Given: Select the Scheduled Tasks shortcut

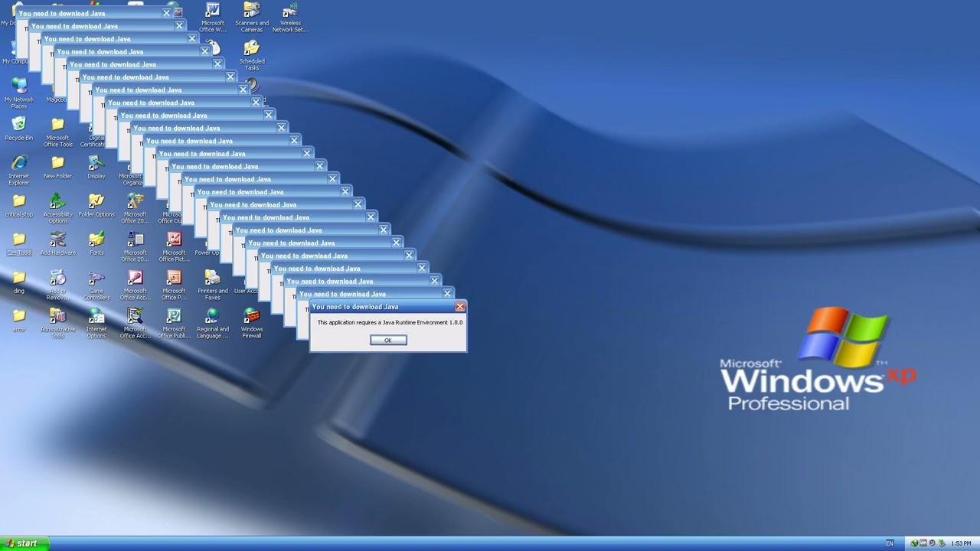Looking at the screenshot, I should (x=252, y=55).
